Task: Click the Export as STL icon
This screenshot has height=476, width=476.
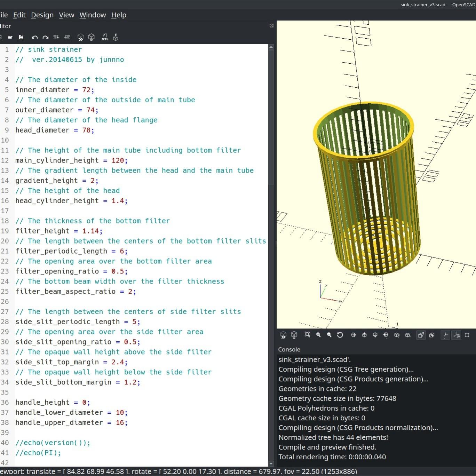Action: pyautogui.click(x=105, y=37)
